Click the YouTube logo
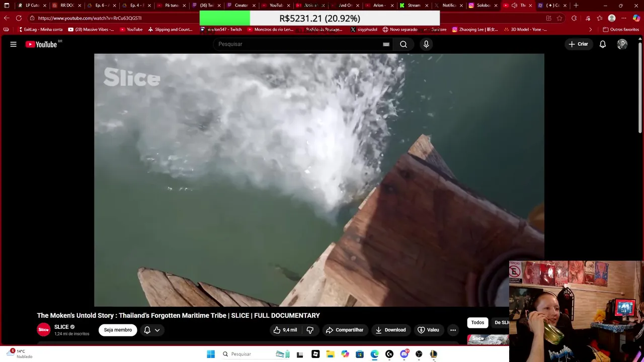This screenshot has width=644, height=362. pos(41,44)
